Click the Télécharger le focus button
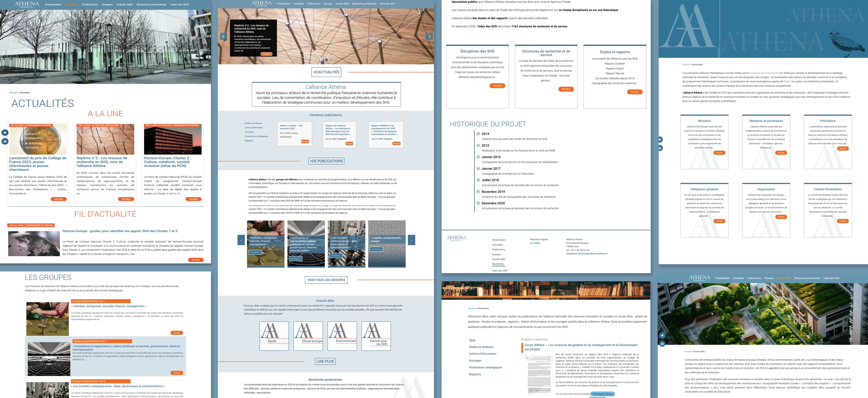The image size is (868, 398). click(x=603, y=394)
